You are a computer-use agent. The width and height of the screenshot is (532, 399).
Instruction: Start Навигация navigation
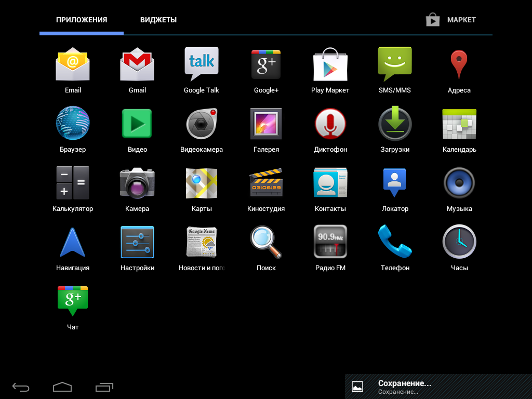[73, 248]
